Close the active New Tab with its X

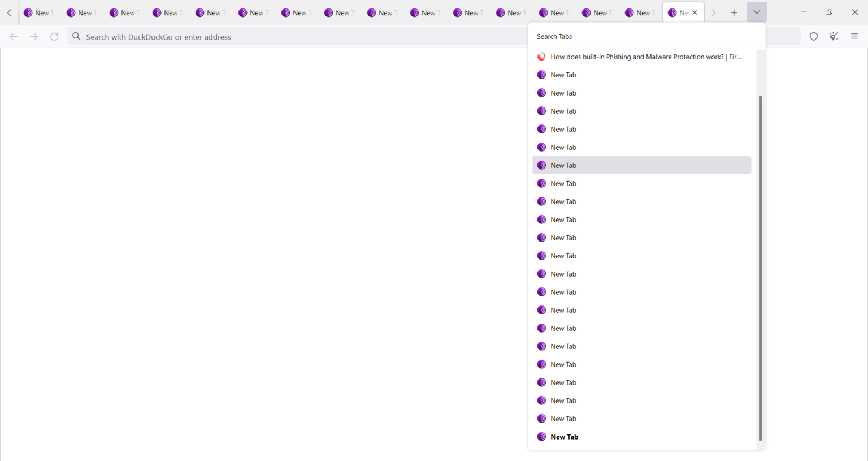(x=695, y=12)
